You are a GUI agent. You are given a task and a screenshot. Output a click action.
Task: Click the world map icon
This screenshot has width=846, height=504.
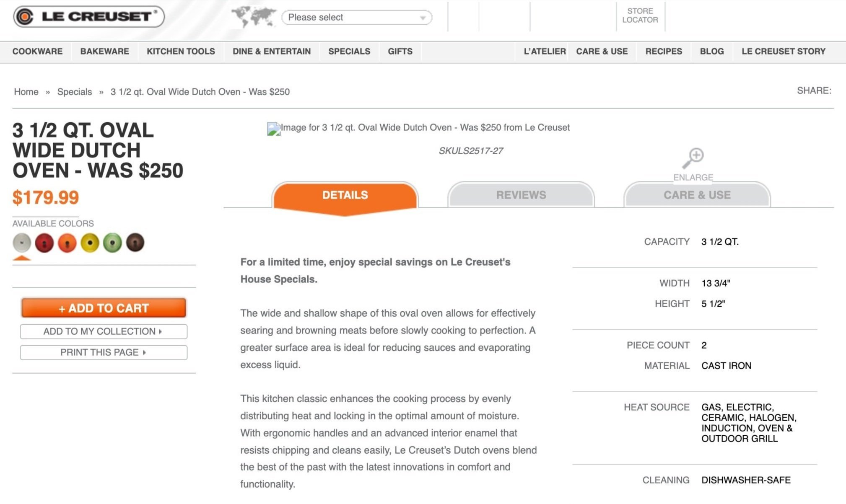(x=254, y=17)
